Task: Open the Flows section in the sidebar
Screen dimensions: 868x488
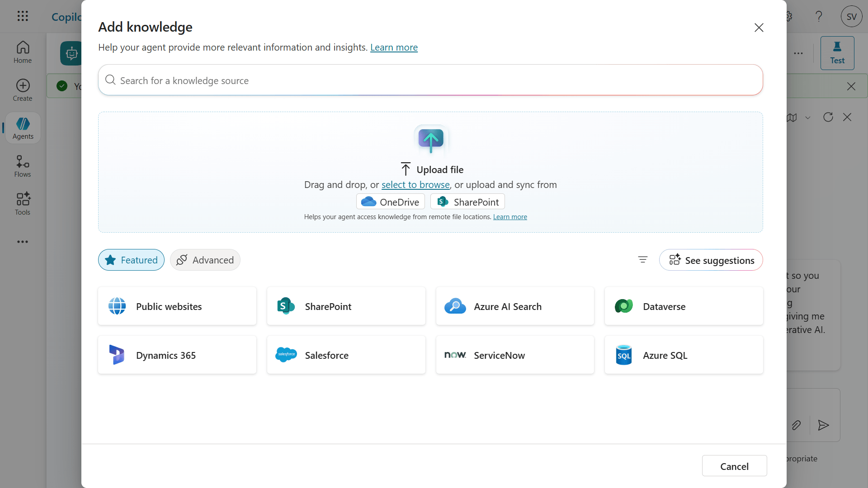Action: [x=23, y=166]
